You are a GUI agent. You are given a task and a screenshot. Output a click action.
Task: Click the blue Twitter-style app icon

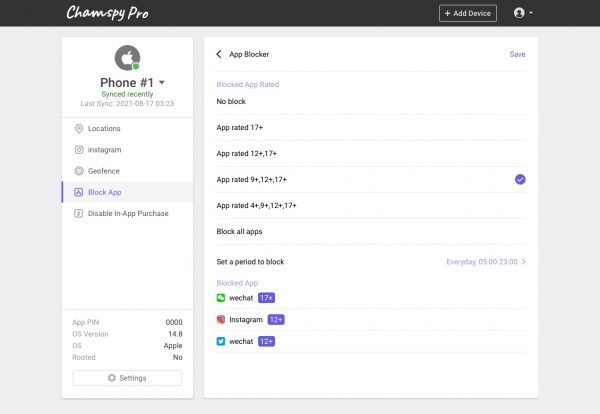pyautogui.click(x=221, y=341)
